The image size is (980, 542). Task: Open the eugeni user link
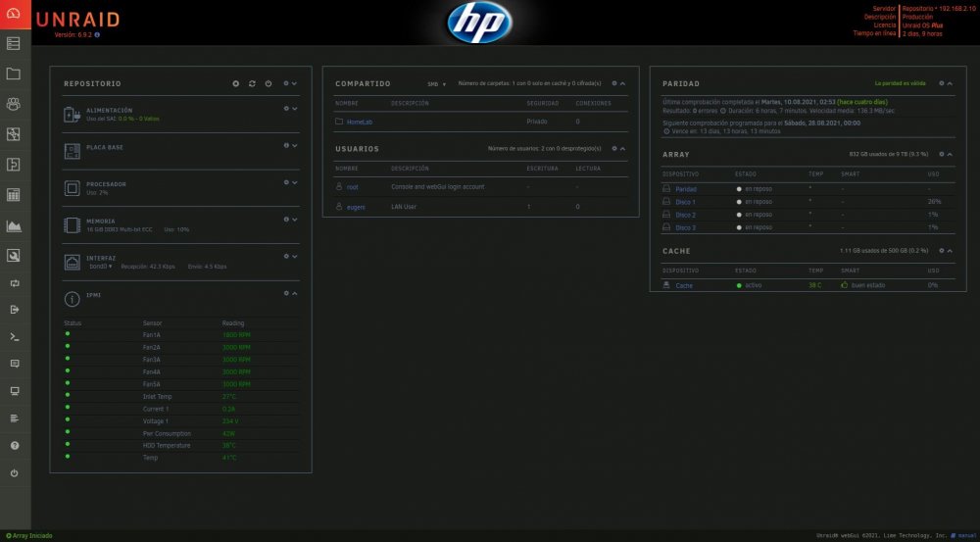pyautogui.click(x=356, y=207)
